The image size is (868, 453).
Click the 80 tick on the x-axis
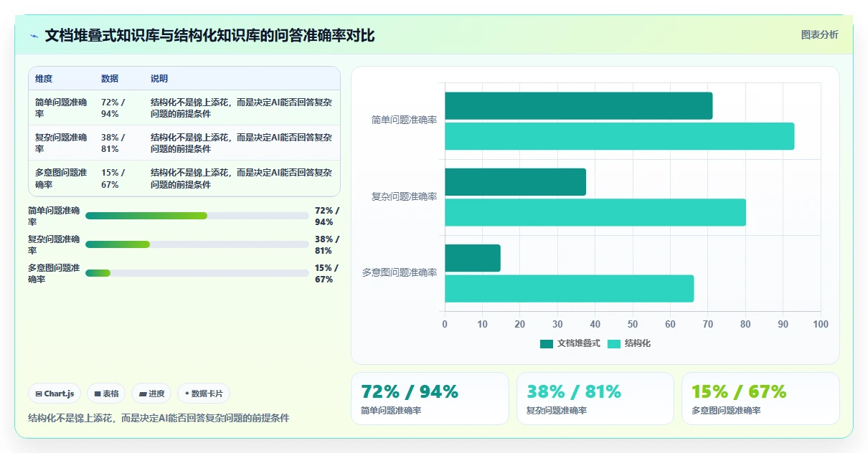(x=745, y=324)
